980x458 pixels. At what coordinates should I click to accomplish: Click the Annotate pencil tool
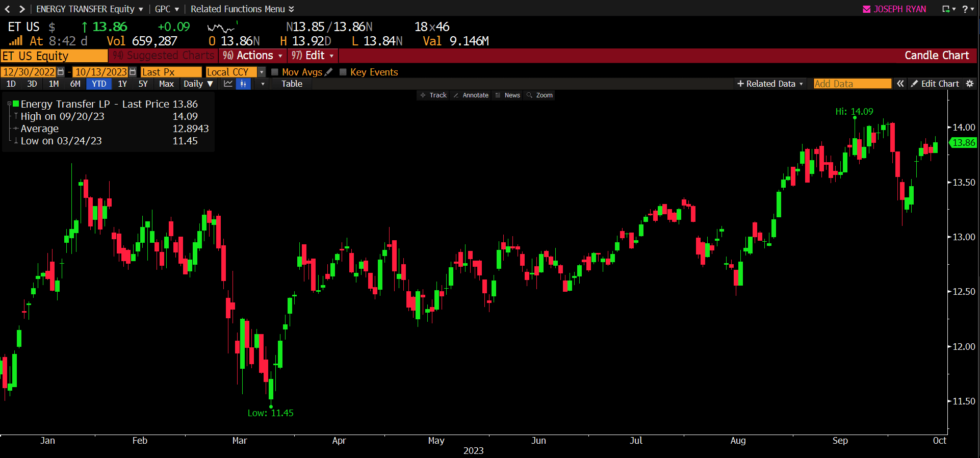[471, 95]
